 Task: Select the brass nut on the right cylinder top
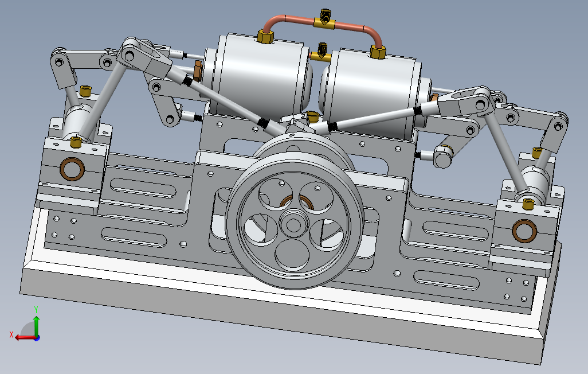click(378, 52)
